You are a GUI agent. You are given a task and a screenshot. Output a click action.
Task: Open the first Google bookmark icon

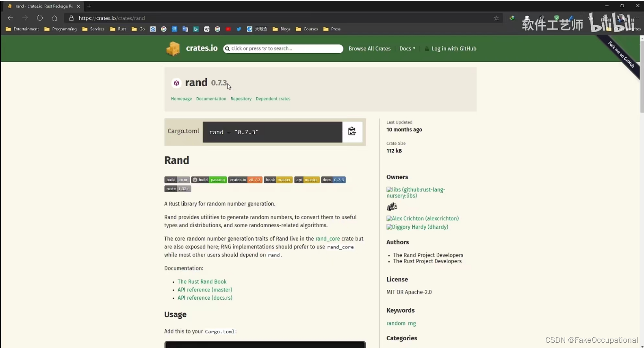coord(164,29)
